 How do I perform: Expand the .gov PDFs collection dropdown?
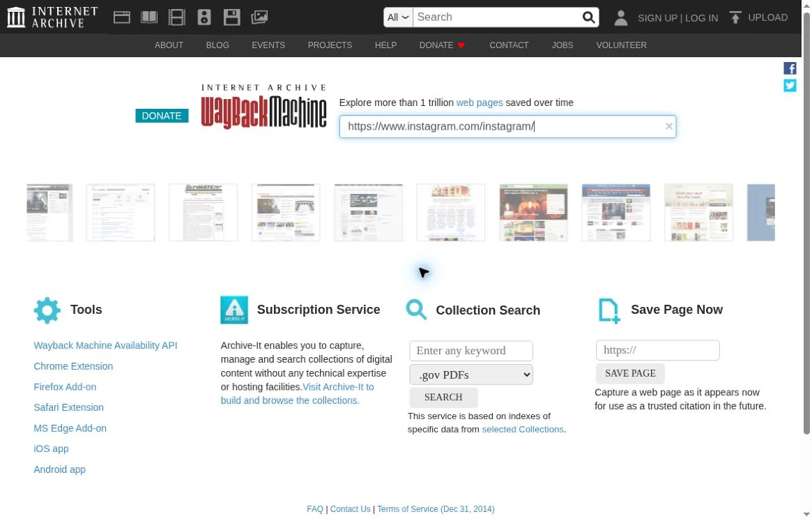coord(470,375)
